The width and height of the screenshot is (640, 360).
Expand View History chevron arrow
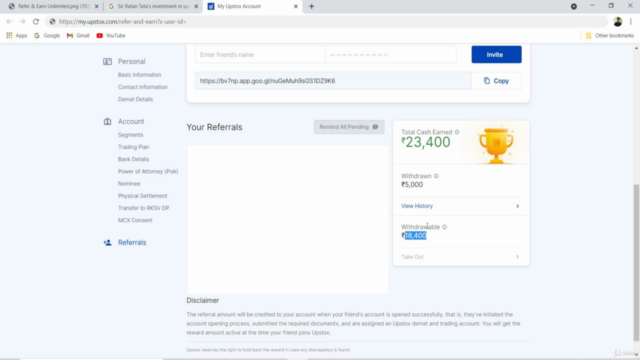click(518, 206)
